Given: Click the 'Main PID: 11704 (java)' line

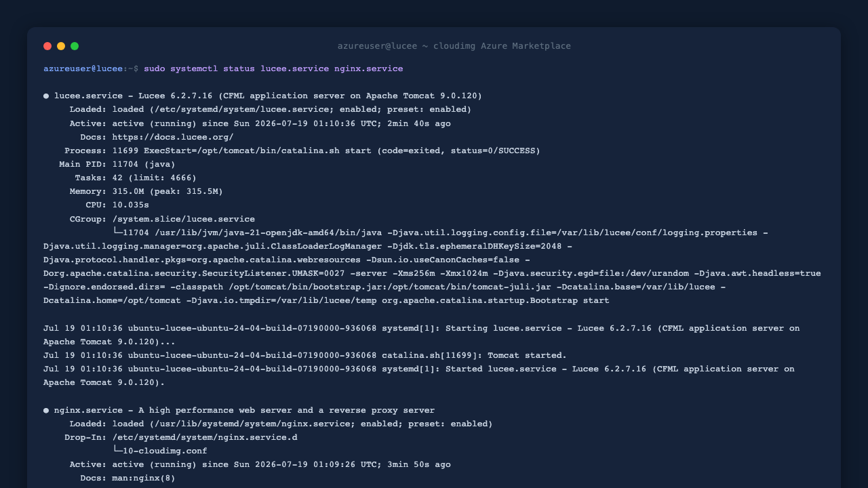Looking at the screenshot, I should point(117,164).
